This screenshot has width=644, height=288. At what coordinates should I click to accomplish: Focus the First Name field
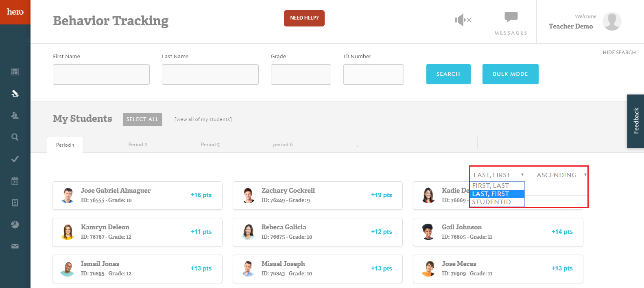click(101, 75)
